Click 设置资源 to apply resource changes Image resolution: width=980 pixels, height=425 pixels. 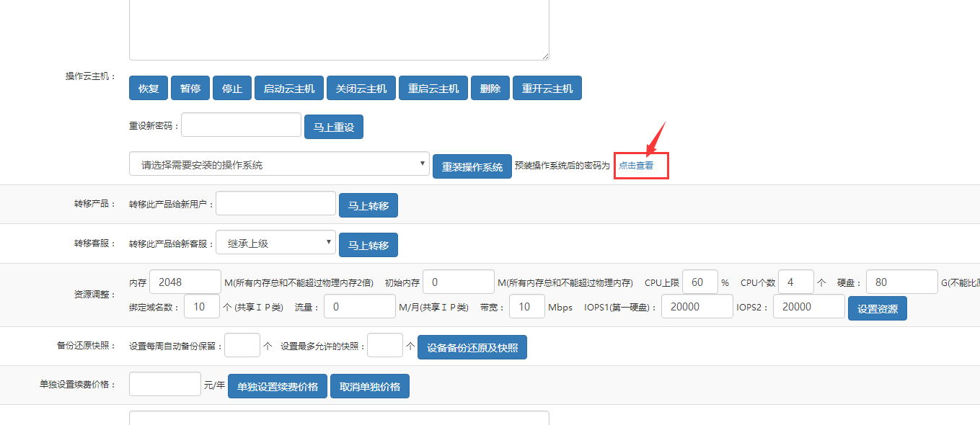click(x=877, y=308)
